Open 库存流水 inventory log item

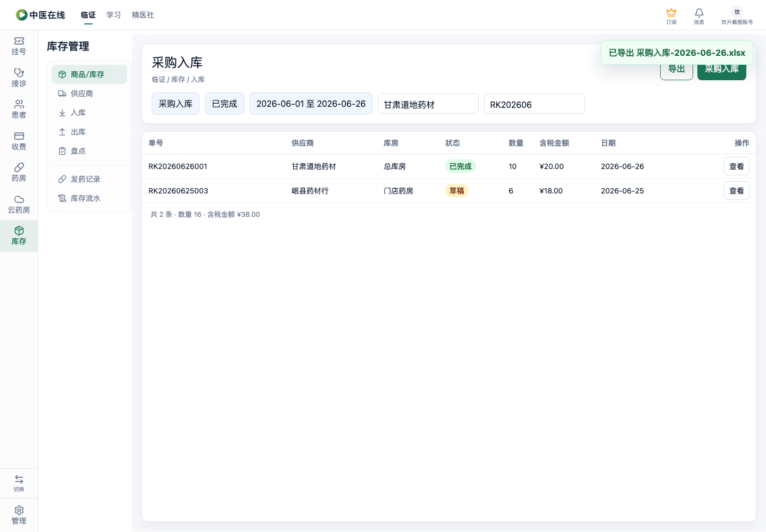tap(89, 198)
